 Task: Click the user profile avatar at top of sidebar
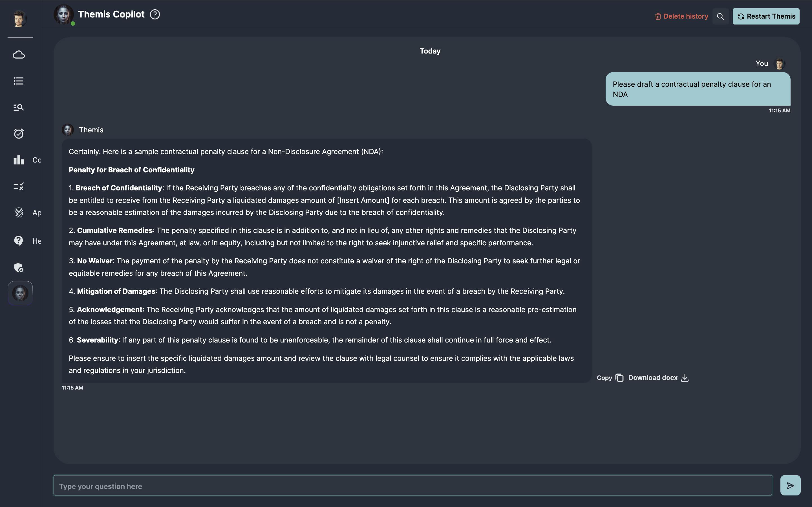[19, 19]
